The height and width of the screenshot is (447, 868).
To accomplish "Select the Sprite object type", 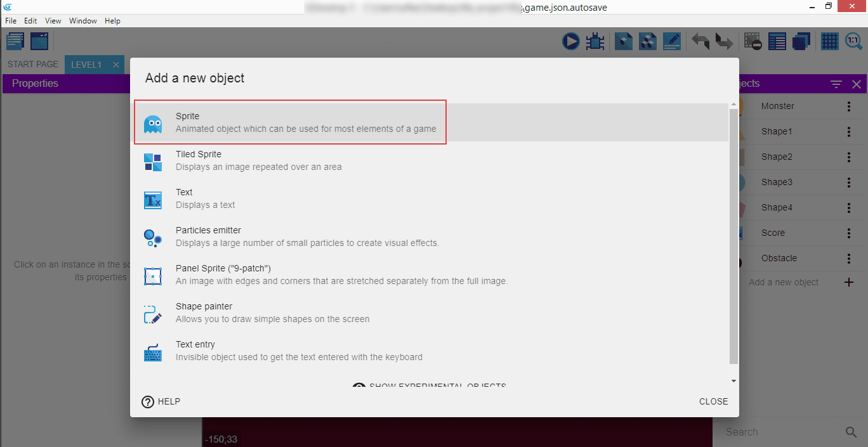I will tap(290, 122).
